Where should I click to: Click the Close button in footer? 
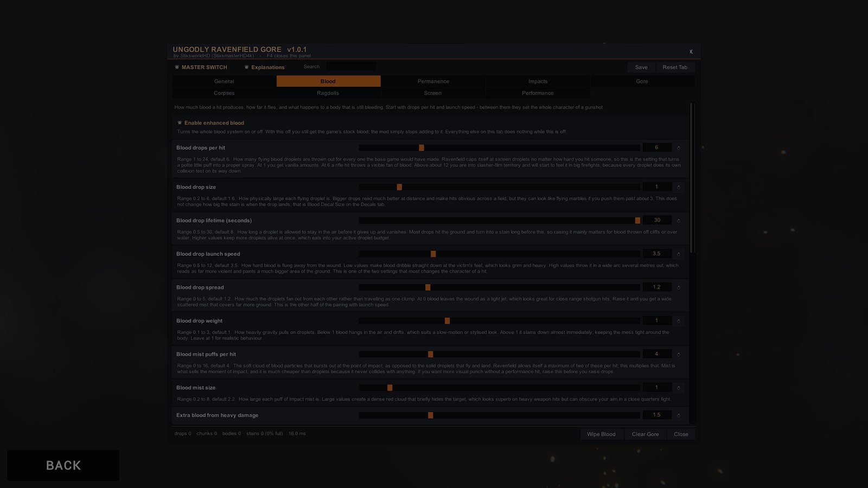pos(681,434)
